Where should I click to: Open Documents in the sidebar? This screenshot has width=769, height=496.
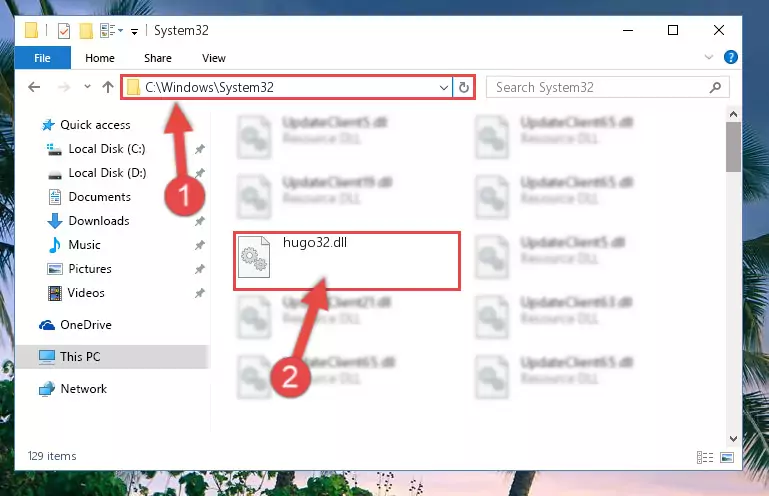(100, 197)
